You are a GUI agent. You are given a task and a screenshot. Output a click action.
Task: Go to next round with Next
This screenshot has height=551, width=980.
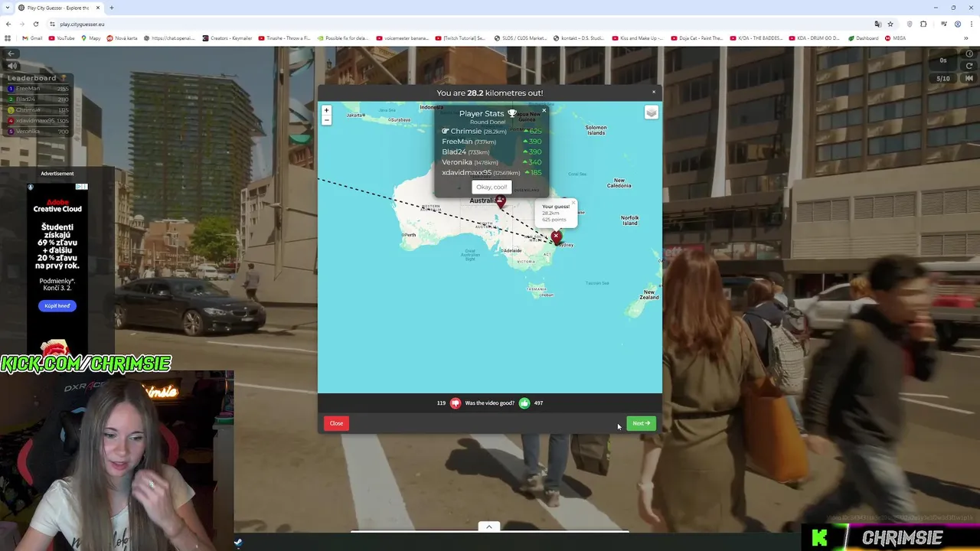click(x=641, y=423)
